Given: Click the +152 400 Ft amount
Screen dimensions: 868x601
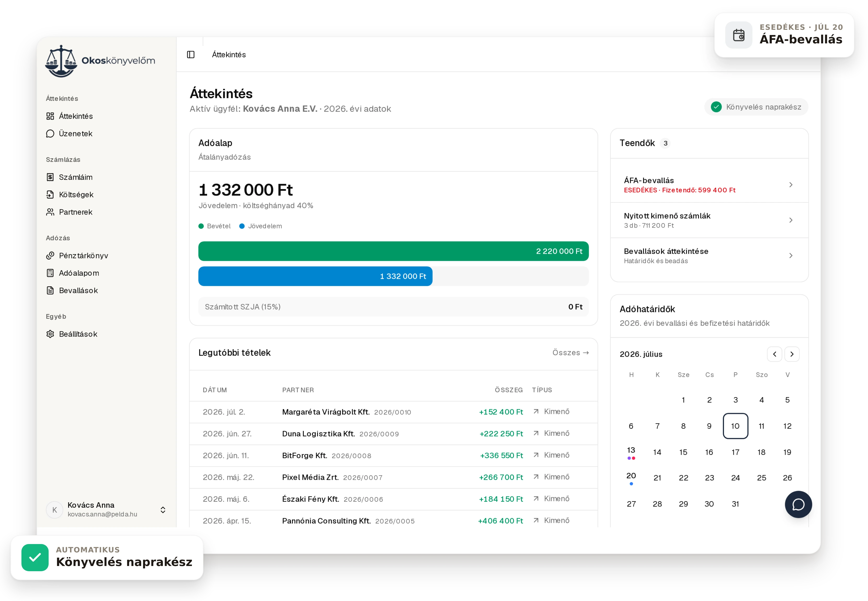Looking at the screenshot, I should click(x=501, y=412).
